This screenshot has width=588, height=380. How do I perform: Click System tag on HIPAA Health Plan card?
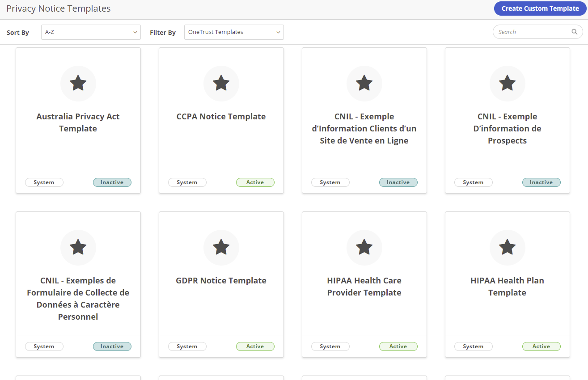click(474, 346)
